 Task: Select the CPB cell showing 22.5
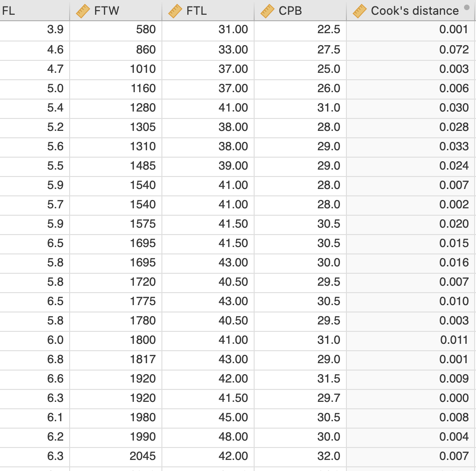coord(300,29)
